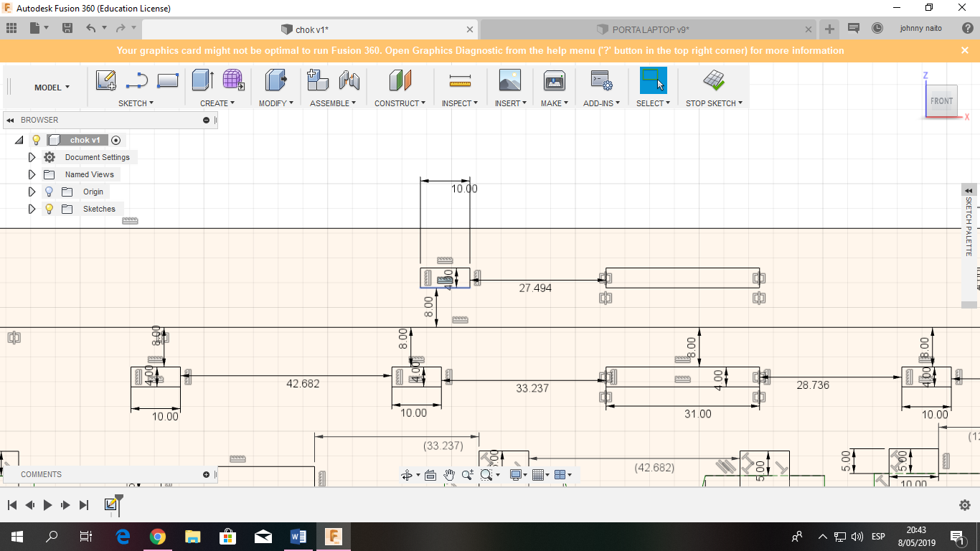Open the MODEL workspace dropdown
The width and height of the screenshot is (980, 551).
pos(52,88)
